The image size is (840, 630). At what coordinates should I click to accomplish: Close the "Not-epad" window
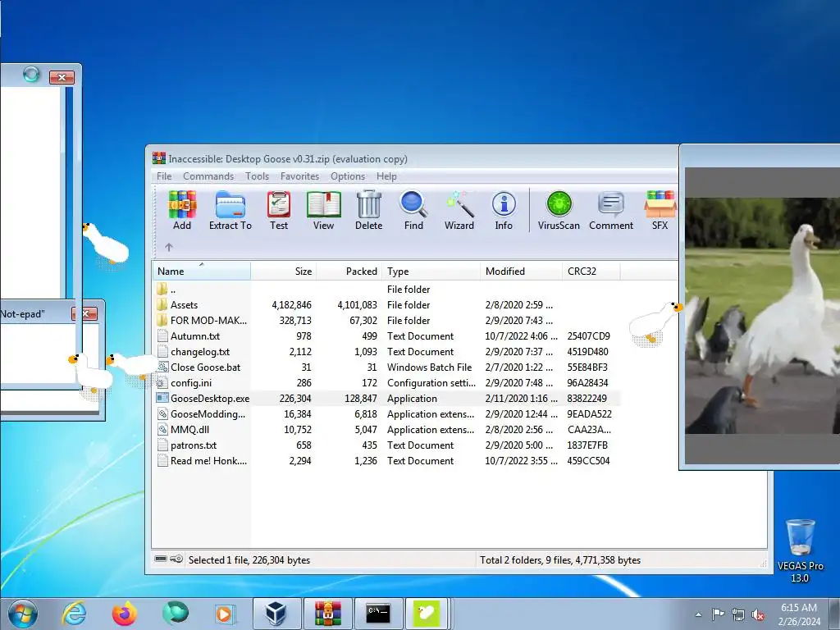(x=84, y=314)
